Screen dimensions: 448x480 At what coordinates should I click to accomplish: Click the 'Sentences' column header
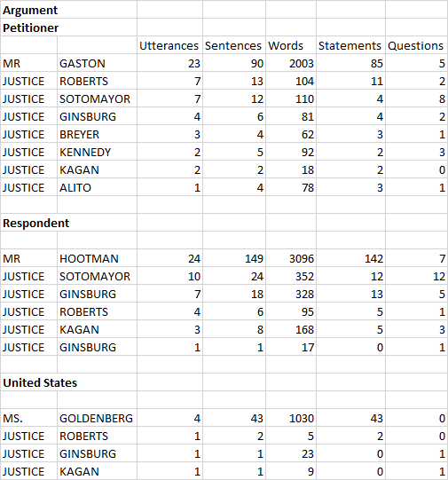click(233, 45)
